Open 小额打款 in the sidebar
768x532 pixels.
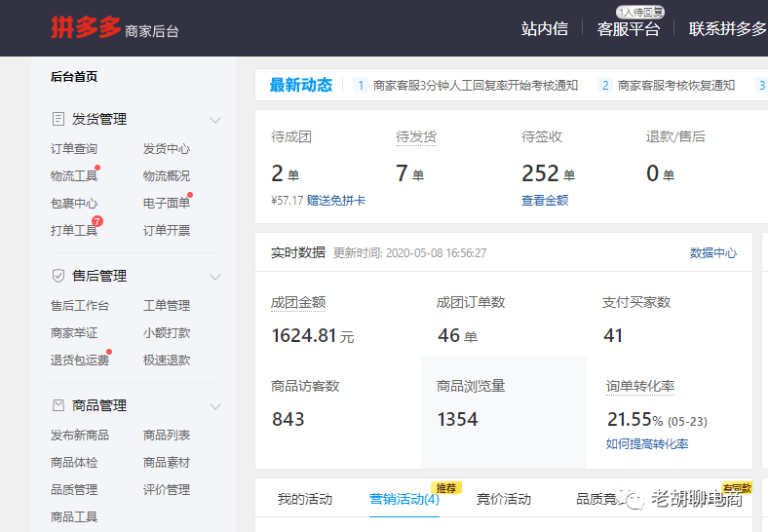pos(167,333)
